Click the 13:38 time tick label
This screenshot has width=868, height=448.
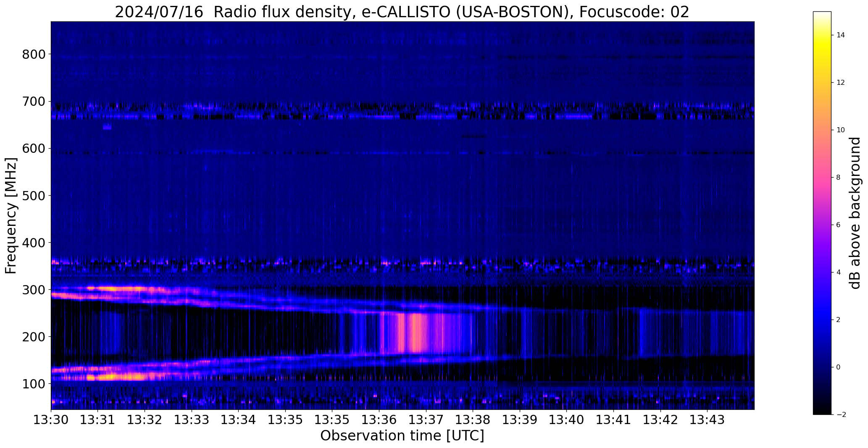(473, 420)
